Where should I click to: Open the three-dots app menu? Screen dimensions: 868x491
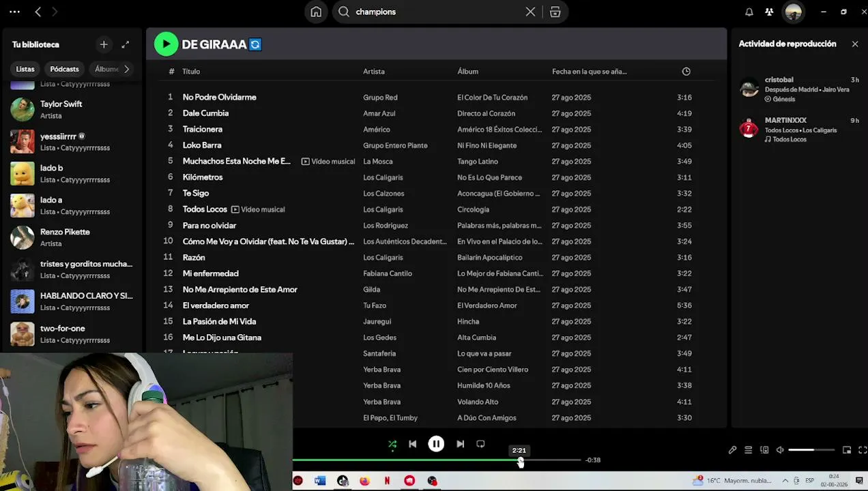click(x=14, y=12)
